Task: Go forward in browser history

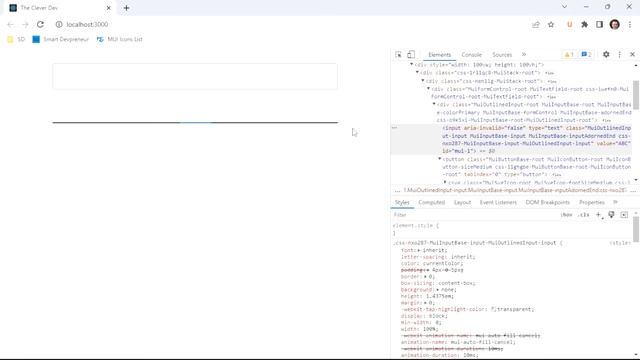Action: (25, 24)
